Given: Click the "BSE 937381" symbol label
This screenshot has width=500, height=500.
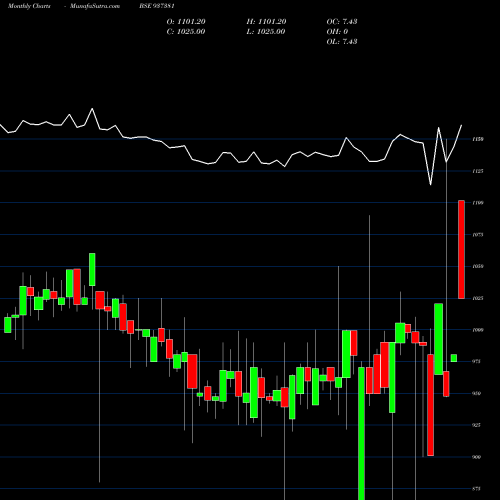Looking at the screenshot, I should tap(157, 6).
